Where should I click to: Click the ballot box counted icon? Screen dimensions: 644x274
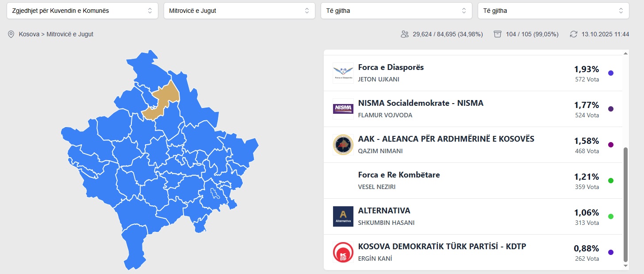point(498,34)
